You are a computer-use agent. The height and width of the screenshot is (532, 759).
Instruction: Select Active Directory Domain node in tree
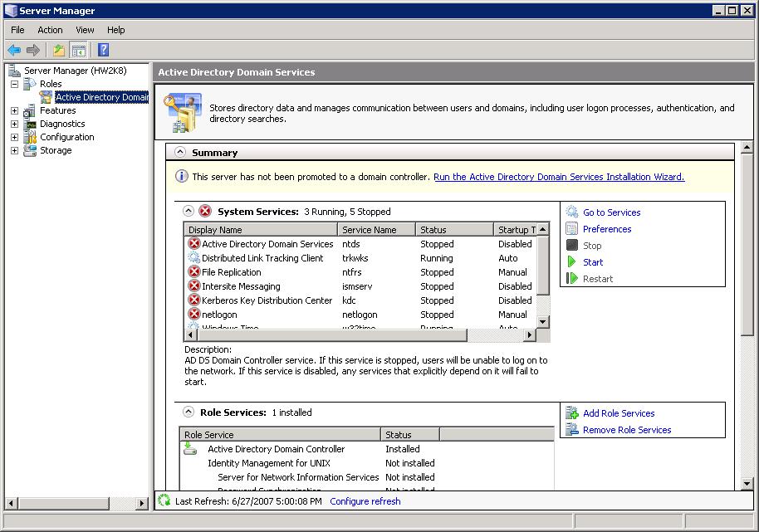click(101, 97)
